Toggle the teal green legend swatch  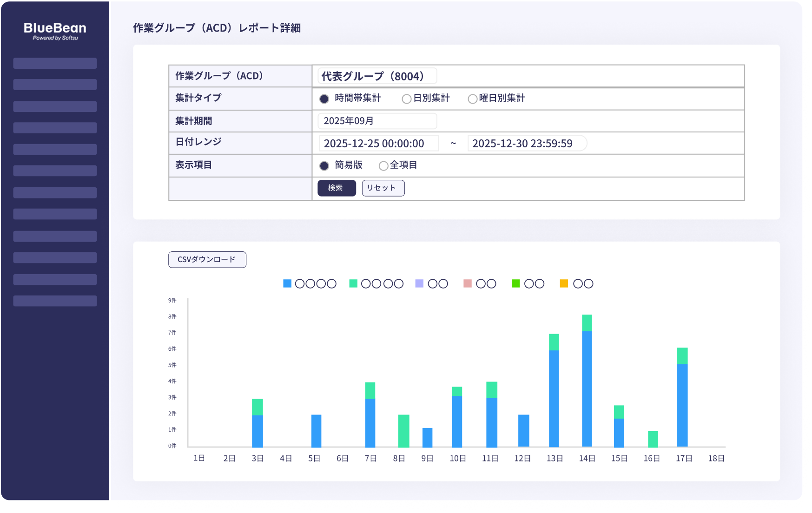(x=353, y=283)
